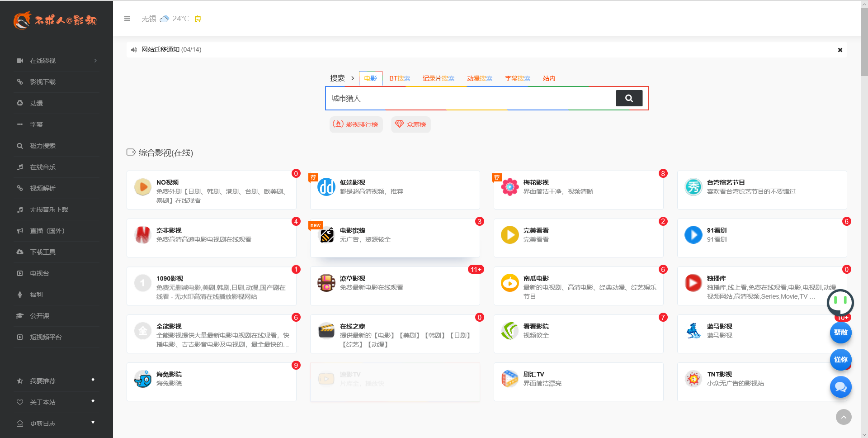The image size is (868, 438).
Task: Click the 综合影视(在线) section heading
Action: (x=165, y=152)
